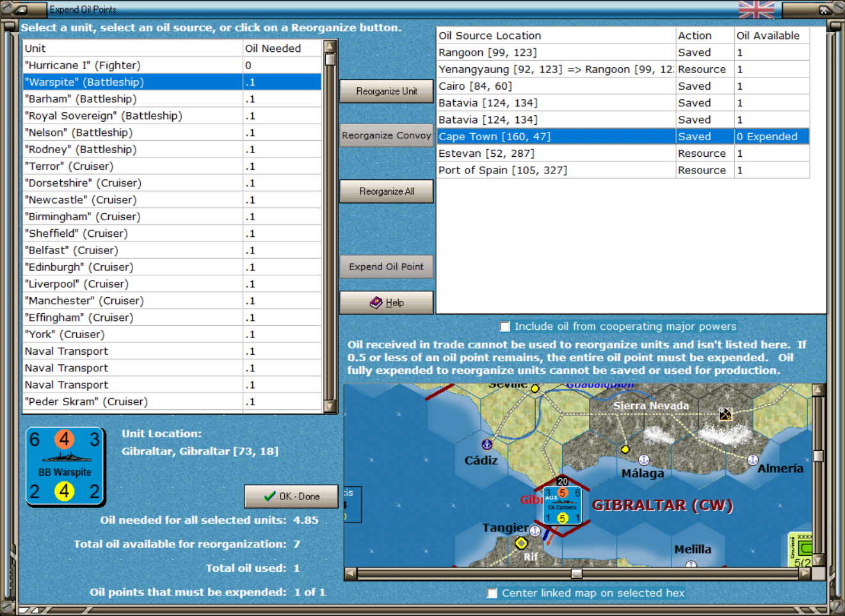Click unit list scrollbar up arrow

pyautogui.click(x=330, y=46)
